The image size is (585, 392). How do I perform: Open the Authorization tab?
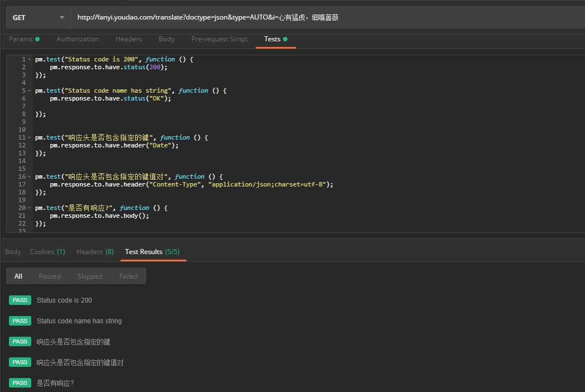pos(78,39)
